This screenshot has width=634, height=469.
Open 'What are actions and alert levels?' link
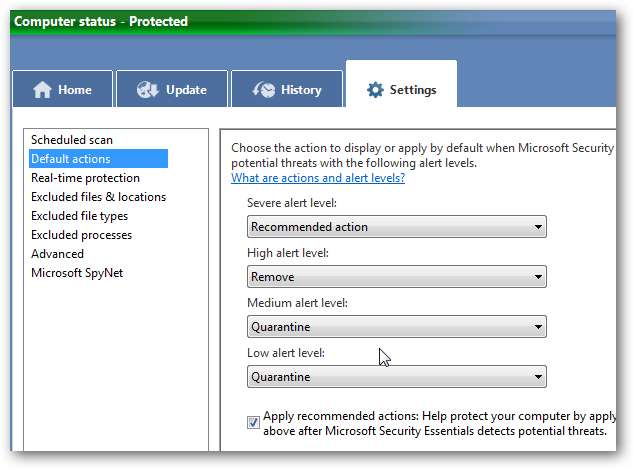pos(318,178)
